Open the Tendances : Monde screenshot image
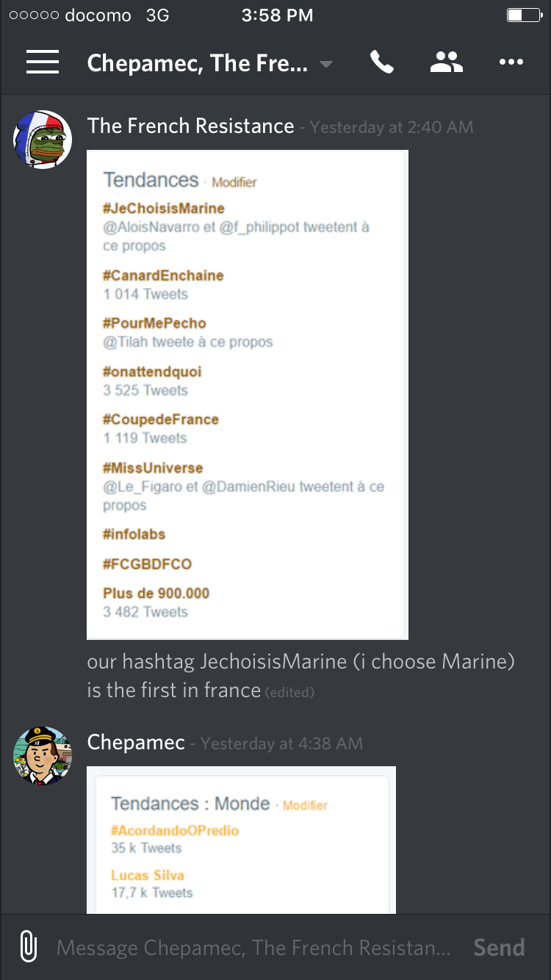The width and height of the screenshot is (551, 980). [x=242, y=840]
